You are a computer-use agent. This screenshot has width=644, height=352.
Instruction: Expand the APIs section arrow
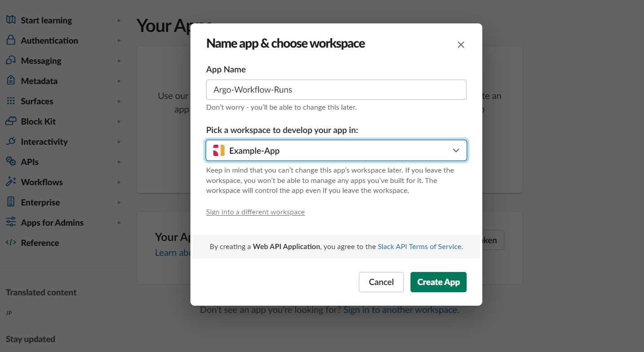coord(119,162)
